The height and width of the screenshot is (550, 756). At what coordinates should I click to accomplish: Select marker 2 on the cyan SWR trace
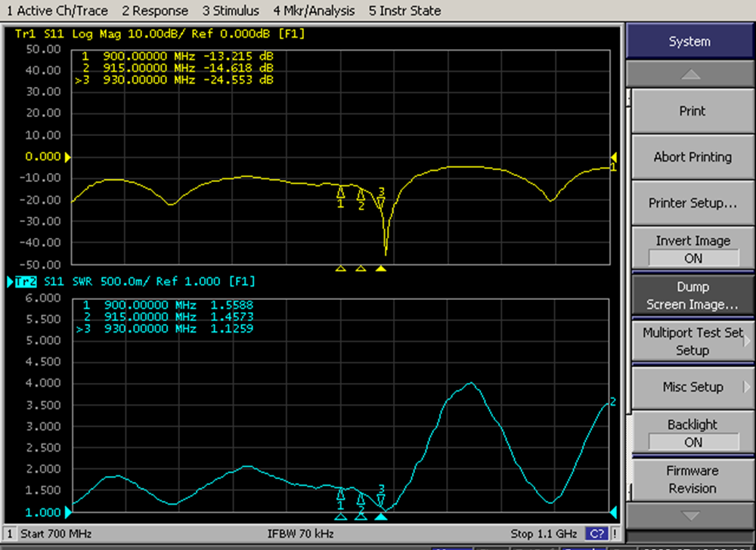pos(361,499)
